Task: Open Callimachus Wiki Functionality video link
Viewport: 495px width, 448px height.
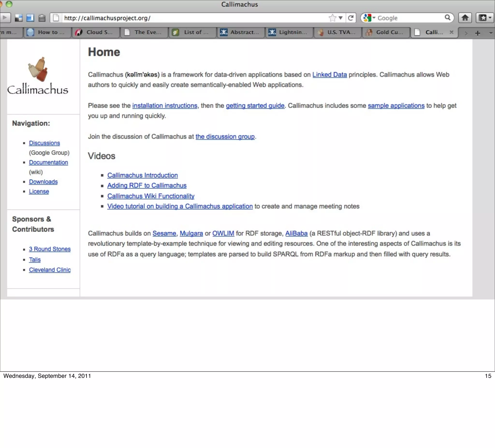Action: [151, 196]
